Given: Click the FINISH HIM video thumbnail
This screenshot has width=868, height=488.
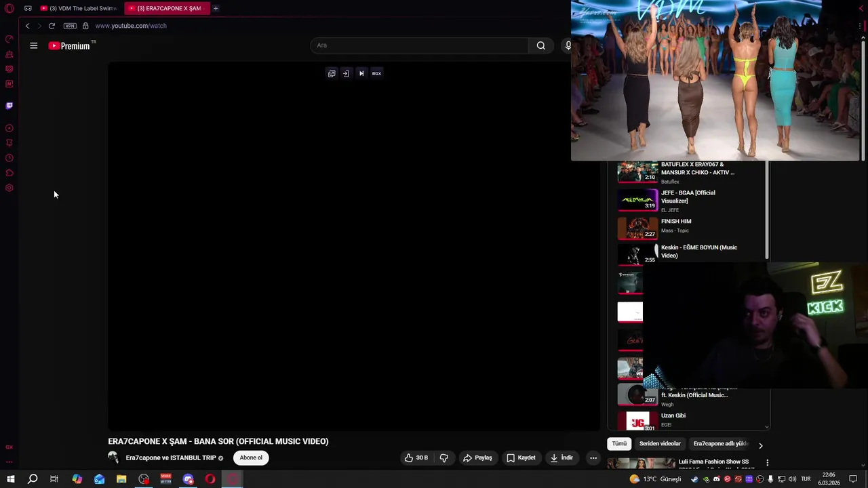Looking at the screenshot, I should [x=637, y=228].
